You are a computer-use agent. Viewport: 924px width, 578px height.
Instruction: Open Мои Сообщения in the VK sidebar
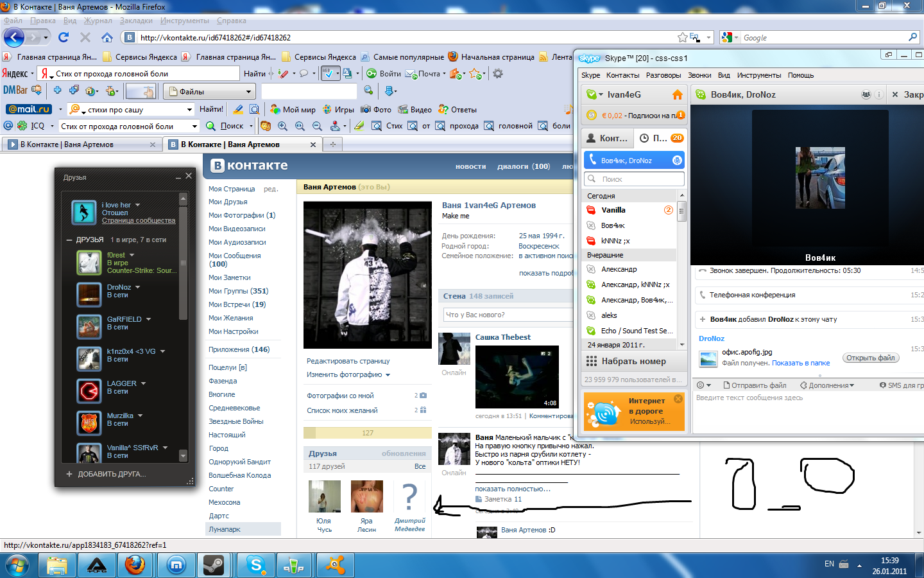click(234, 259)
